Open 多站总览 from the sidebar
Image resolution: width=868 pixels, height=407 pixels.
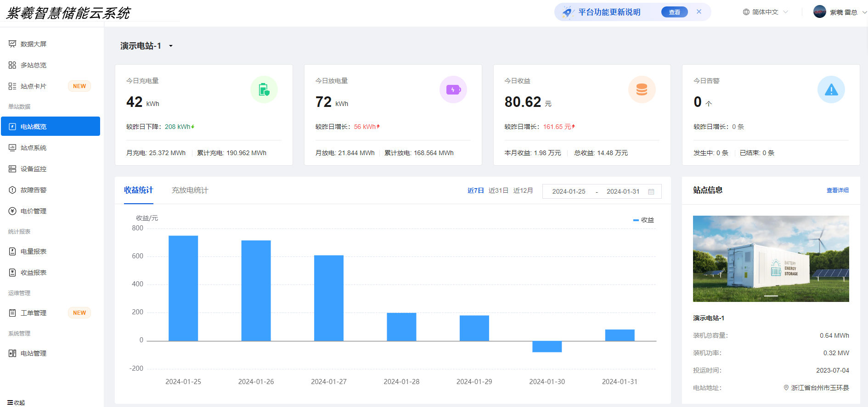click(33, 65)
